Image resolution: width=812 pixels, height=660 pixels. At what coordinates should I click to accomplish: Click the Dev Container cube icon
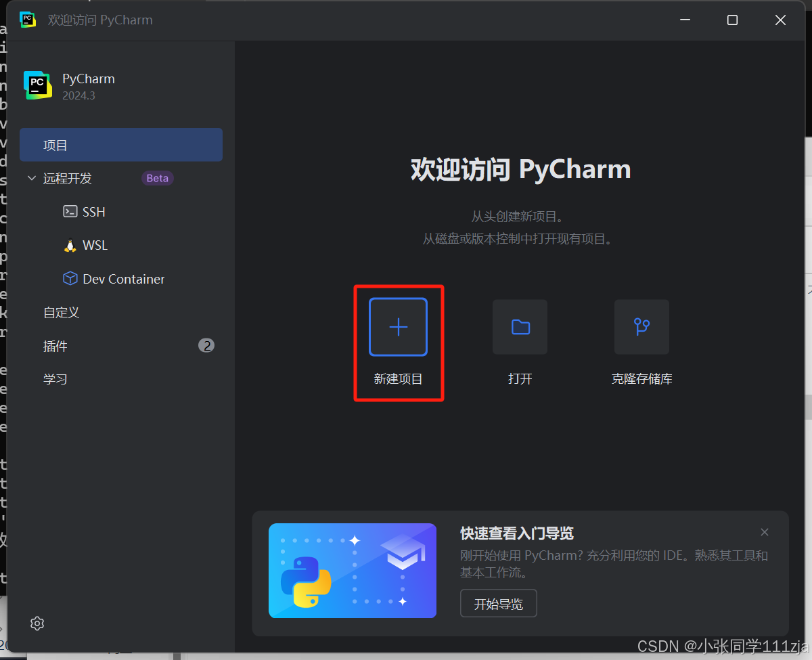tap(70, 279)
